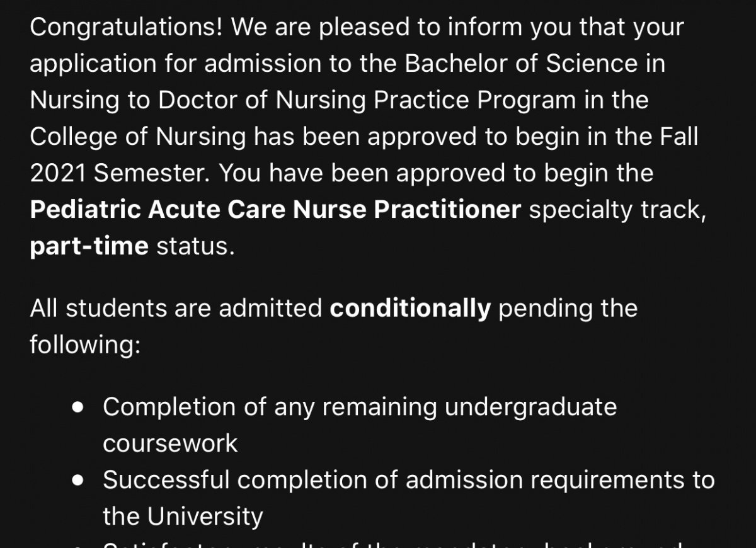Click the words "specialty track"
Screen dimensions: 756x548
[614, 210]
